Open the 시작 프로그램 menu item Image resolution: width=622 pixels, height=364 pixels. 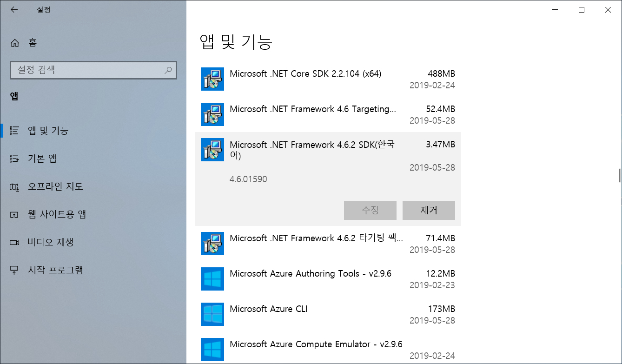(93, 270)
